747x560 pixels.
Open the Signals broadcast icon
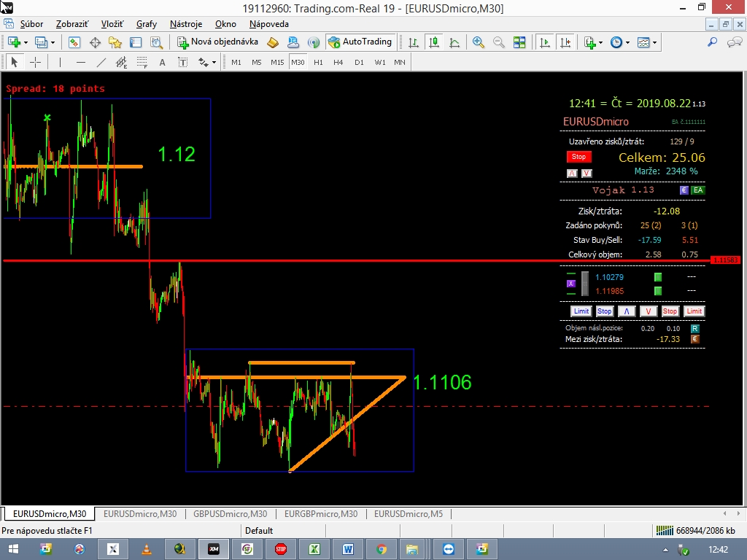314,42
